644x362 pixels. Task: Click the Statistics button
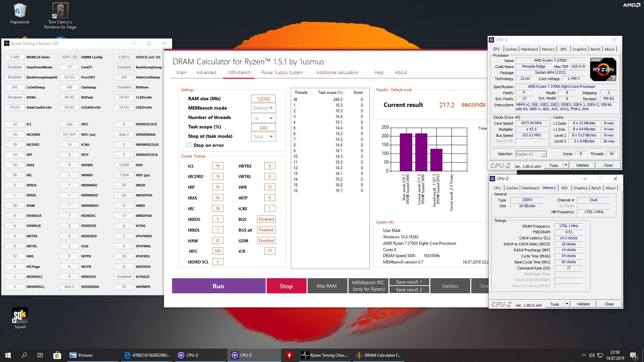click(x=450, y=286)
